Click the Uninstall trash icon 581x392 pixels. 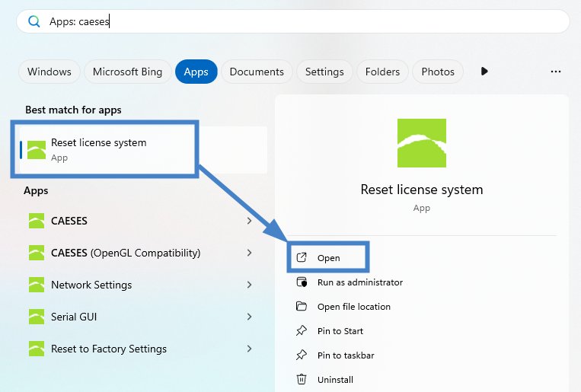(x=302, y=379)
